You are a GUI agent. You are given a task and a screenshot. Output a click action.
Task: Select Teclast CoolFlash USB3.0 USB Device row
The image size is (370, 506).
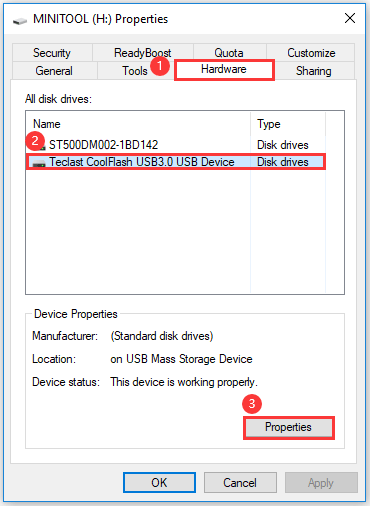pos(176,162)
